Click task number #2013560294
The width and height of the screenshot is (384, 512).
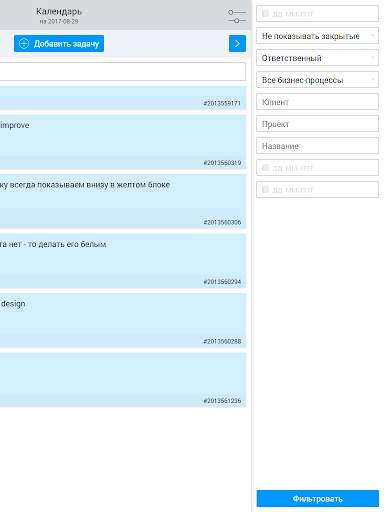click(222, 282)
